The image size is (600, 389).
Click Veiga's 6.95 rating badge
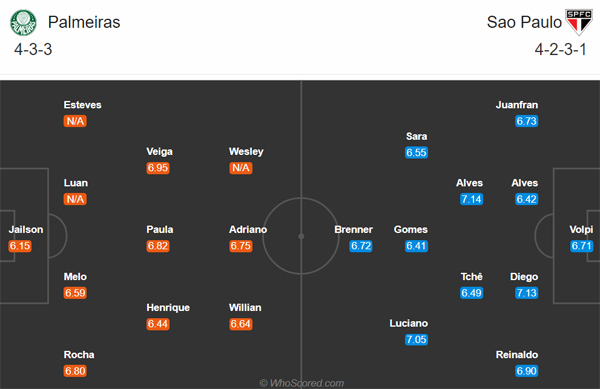pos(158,168)
